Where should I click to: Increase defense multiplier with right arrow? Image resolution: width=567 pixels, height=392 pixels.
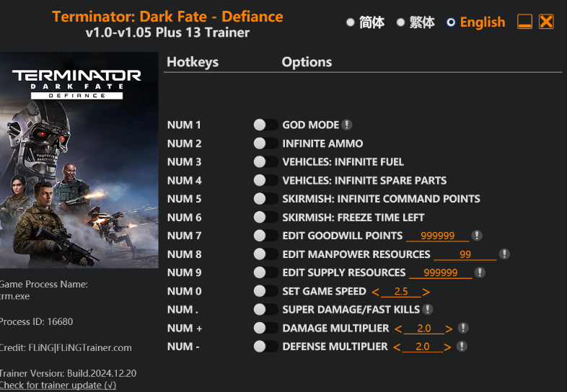[x=449, y=347]
